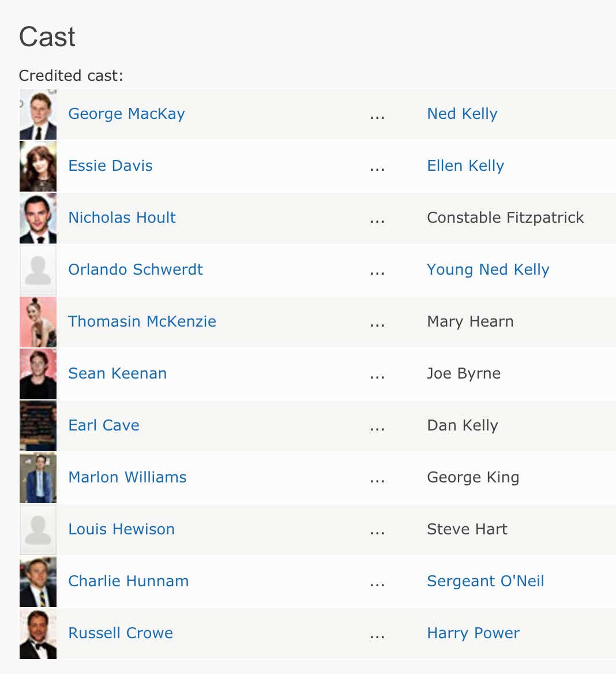This screenshot has height=674, width=616.
Task: Click the placeholder avatar for Louis Hewison
Action: (x=37, y=529)
